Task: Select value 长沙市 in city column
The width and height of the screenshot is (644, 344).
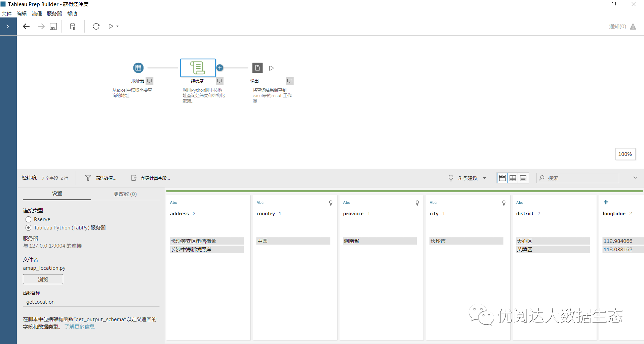Action: 466,241
